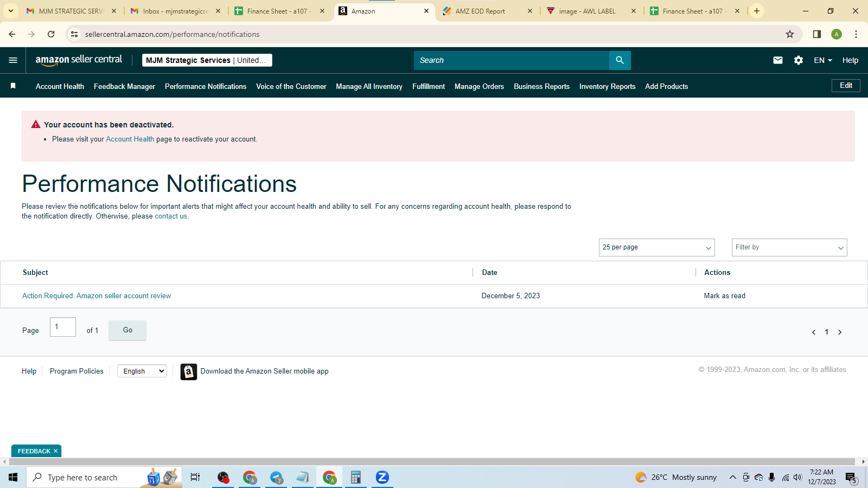Screen dimensions: 868x488
Task: Go to next notifications page arrow
Action: click(x=840, y=332)
